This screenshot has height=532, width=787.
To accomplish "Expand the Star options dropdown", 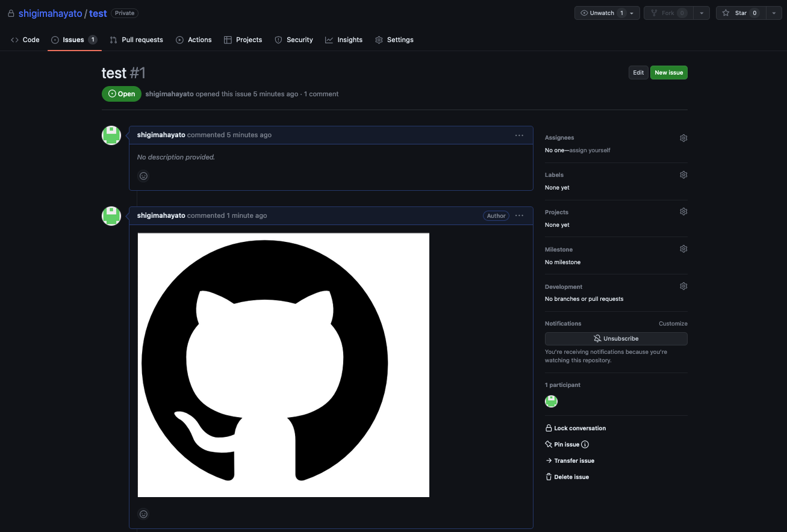I will [774, 12].
